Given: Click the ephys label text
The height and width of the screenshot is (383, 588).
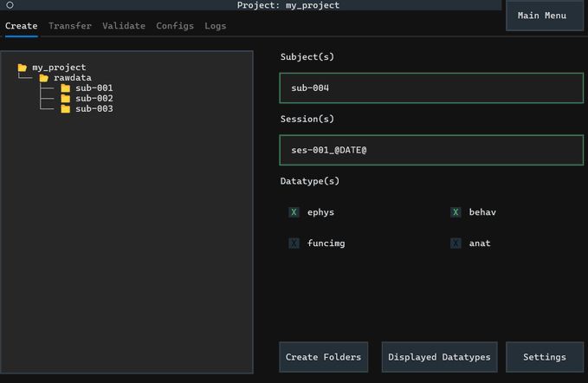Looking at the screenshot, I should point(320,212).
